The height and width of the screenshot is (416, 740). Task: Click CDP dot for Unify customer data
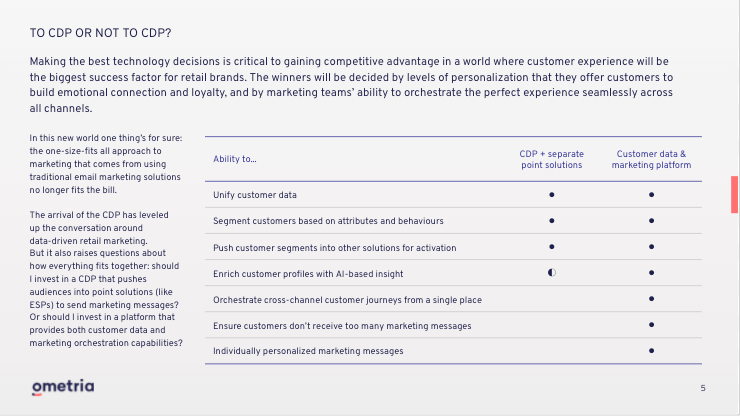(x=552, y=195)
